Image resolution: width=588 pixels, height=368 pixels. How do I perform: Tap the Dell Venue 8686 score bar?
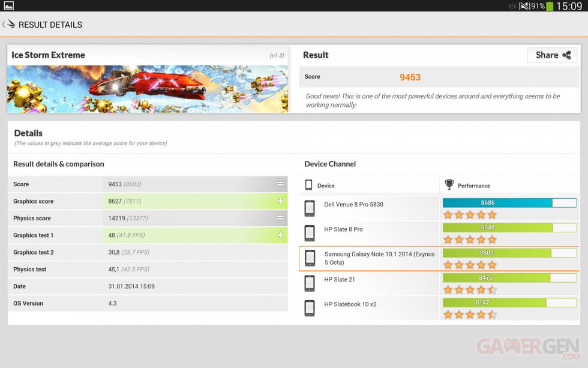pos(509,203)
